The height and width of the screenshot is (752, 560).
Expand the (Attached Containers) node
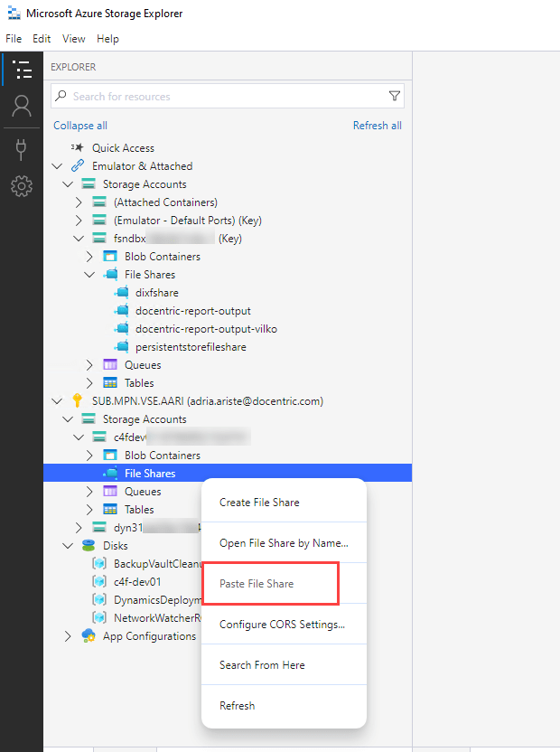click(x=79, y=202)
